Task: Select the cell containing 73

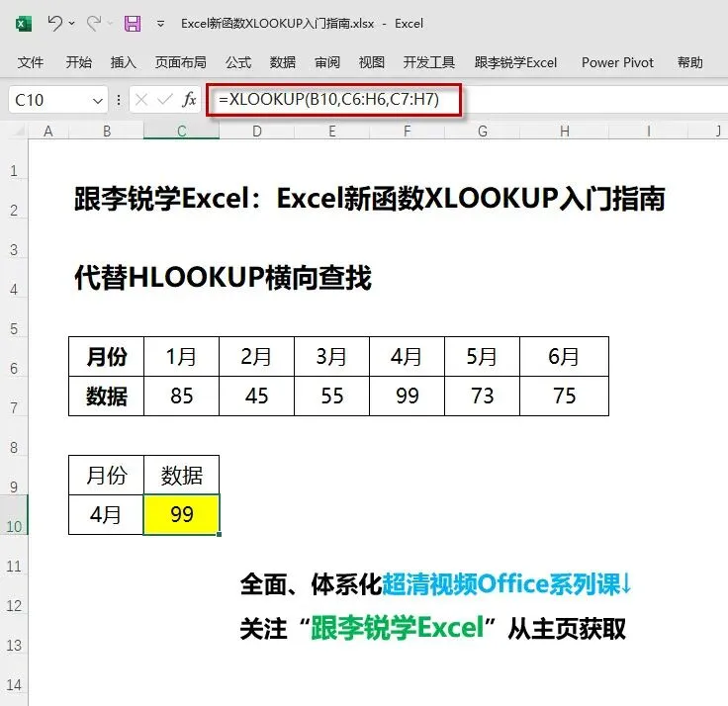Action: [x=483, y=396]
